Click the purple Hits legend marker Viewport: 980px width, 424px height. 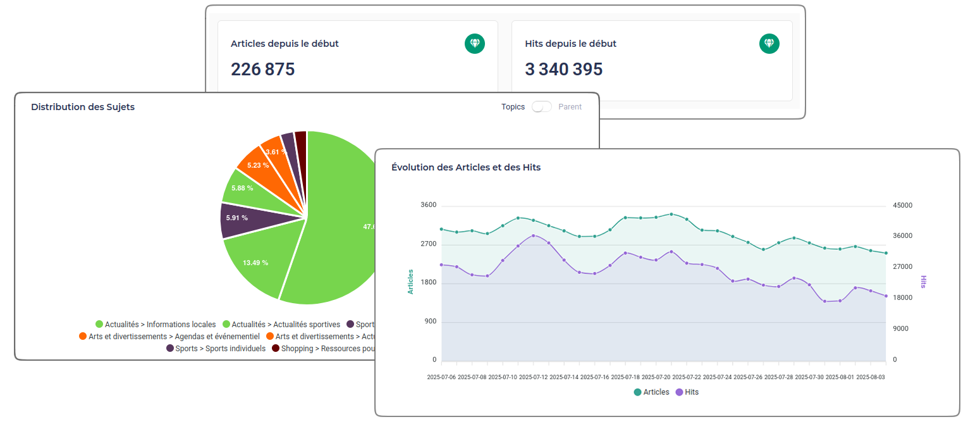point(679,392)
